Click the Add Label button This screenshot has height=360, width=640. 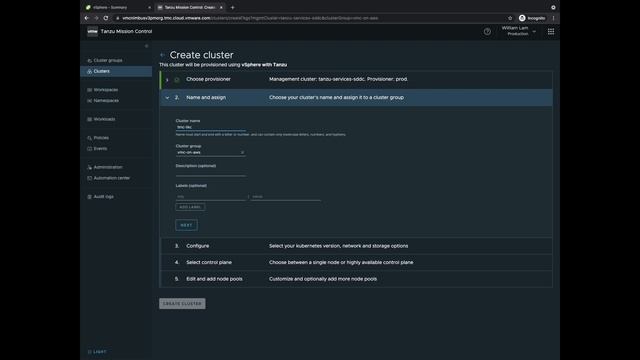[x=190, y=207]
